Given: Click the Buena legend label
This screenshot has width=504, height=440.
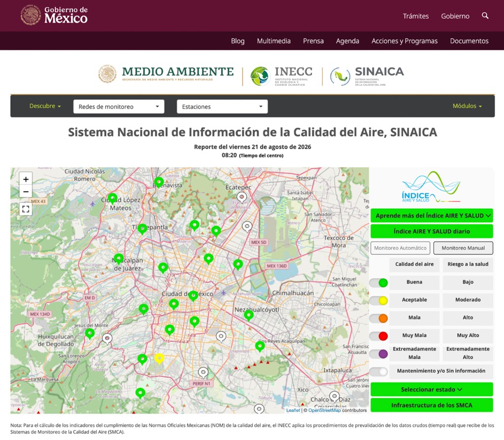Looking at the screenshot, I should click(x=414, y=282).
